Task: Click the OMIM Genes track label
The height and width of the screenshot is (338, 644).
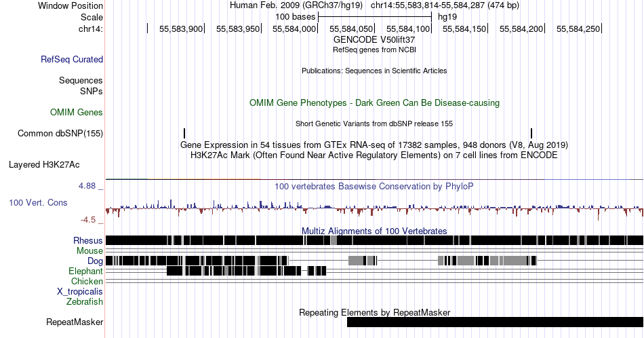Action: [x=77, y=112]
